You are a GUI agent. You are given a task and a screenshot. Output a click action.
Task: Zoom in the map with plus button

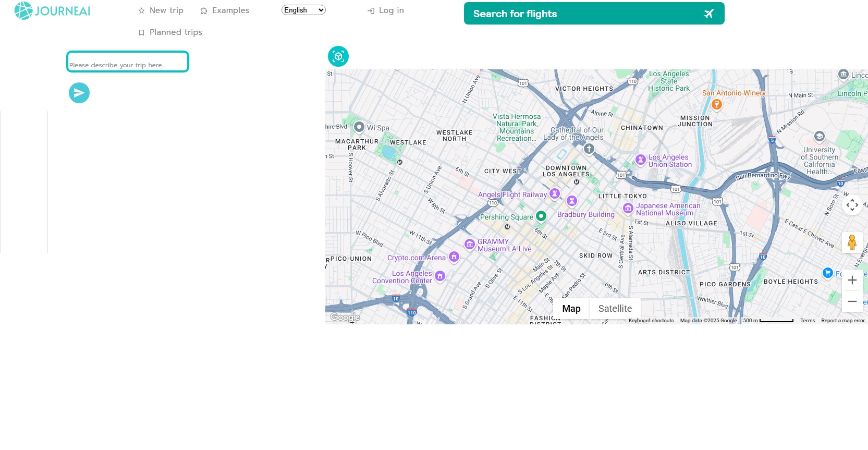coord(852,280)
